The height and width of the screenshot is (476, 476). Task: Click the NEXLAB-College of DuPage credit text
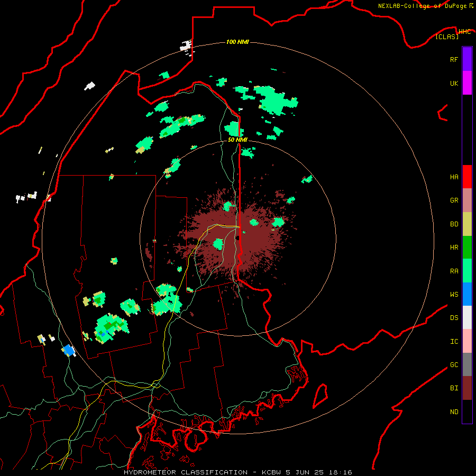coord(423,6)
